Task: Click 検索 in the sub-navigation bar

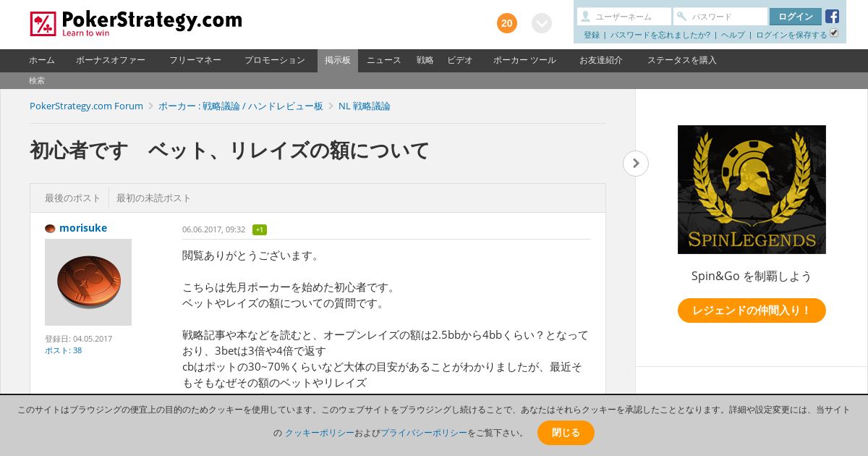Action: (37, 80)
